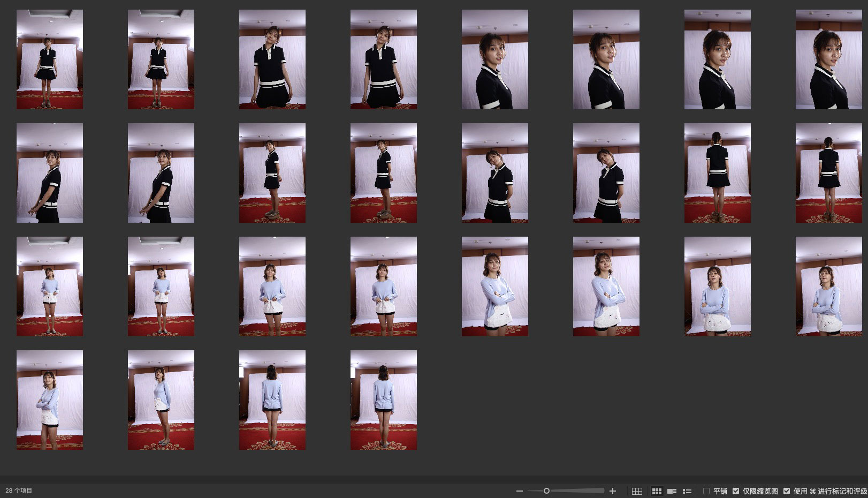Select the first thumbnail in the bottom row

50,400
